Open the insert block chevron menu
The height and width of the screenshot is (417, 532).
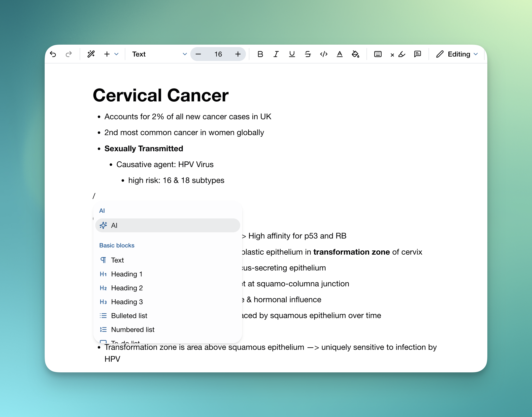(x=117, y=54)
